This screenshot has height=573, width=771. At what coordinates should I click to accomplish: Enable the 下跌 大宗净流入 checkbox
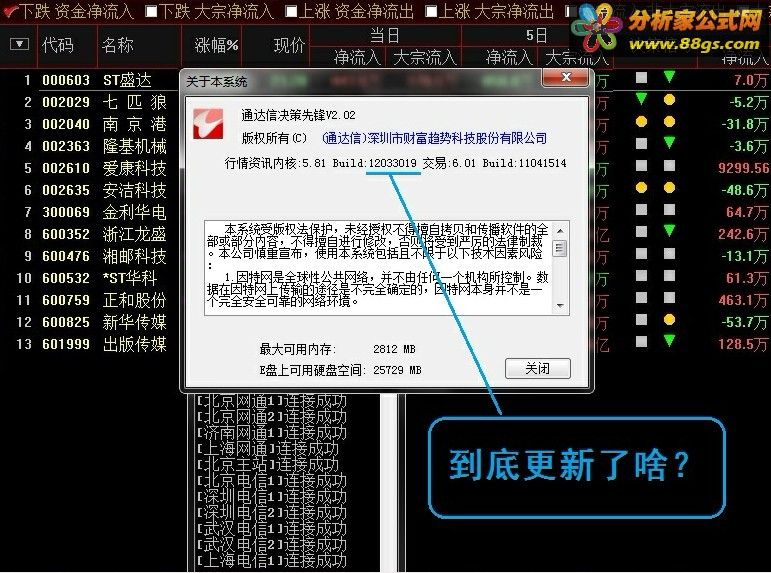pyautogui.click(x=152, y=11)
